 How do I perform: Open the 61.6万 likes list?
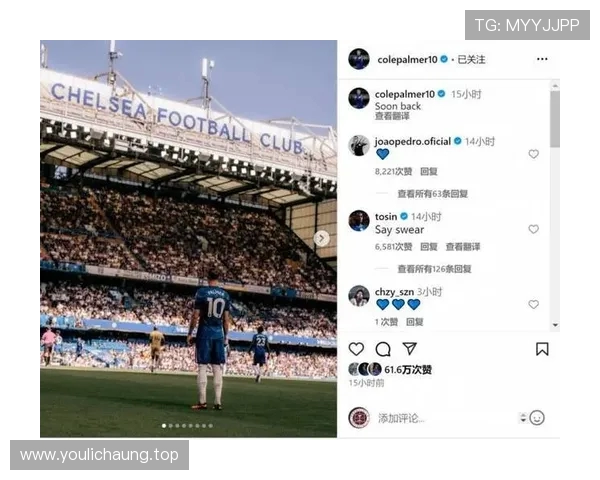[x=408, y=369]
